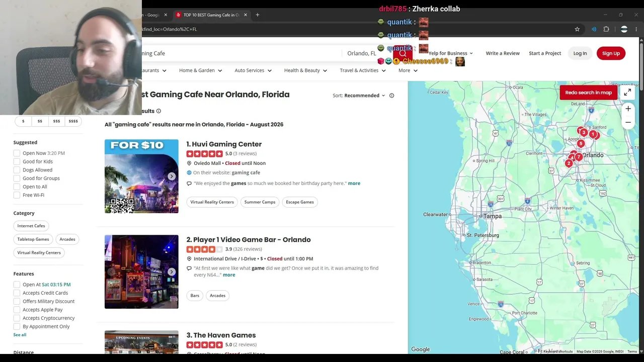644x362 pixels.
Task: Select map pin number 1
Action: 593,134
